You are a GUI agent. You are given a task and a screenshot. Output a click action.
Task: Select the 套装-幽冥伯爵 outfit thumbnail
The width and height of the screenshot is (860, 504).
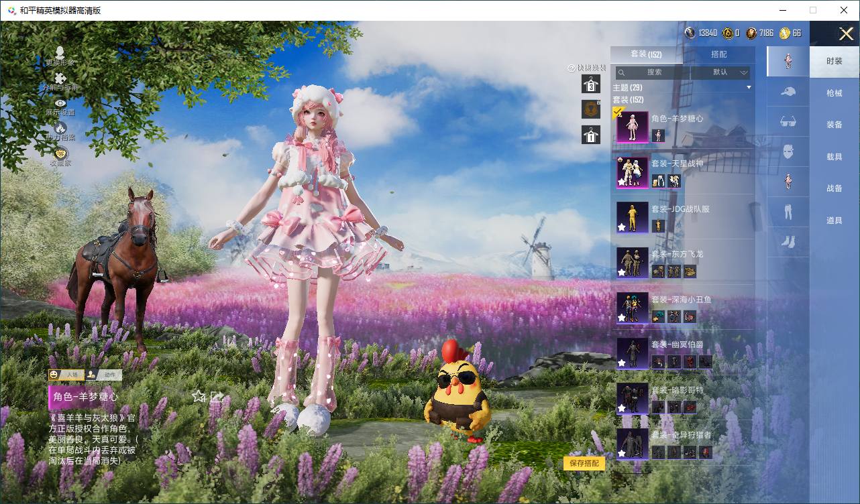click(633, 353)
